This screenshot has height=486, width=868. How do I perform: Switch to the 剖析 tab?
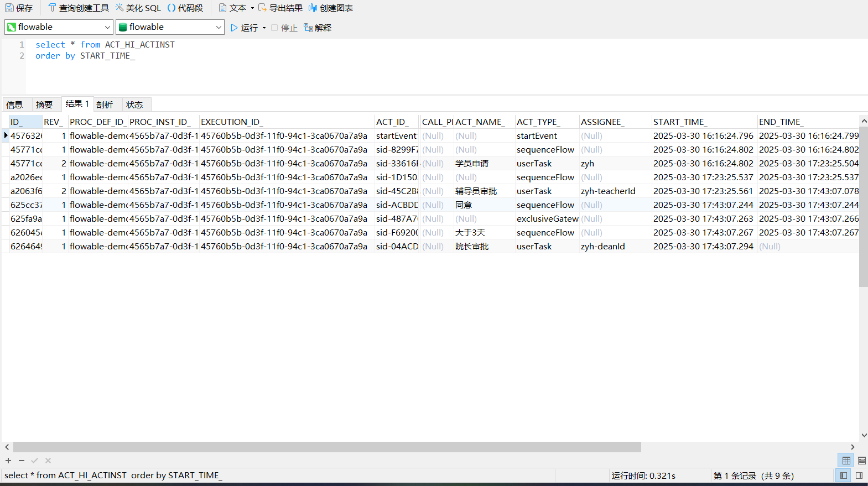(105, 104)
